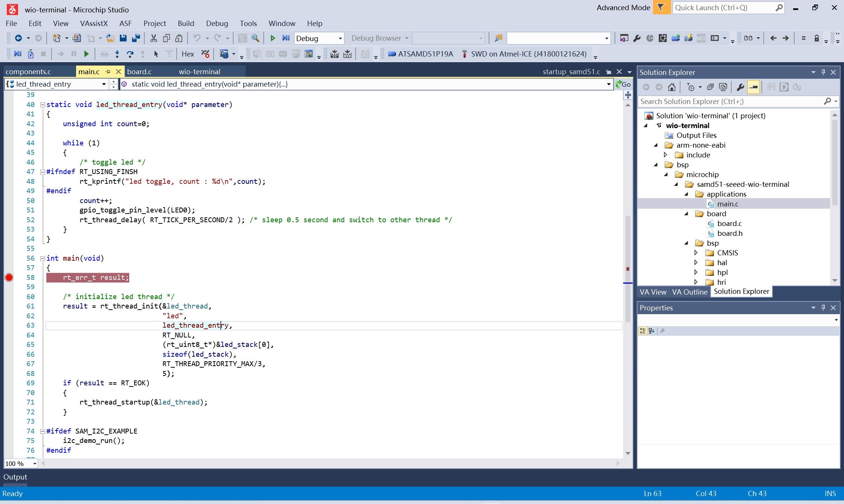Click the Solution Explorer Home icon

point(671,87)
